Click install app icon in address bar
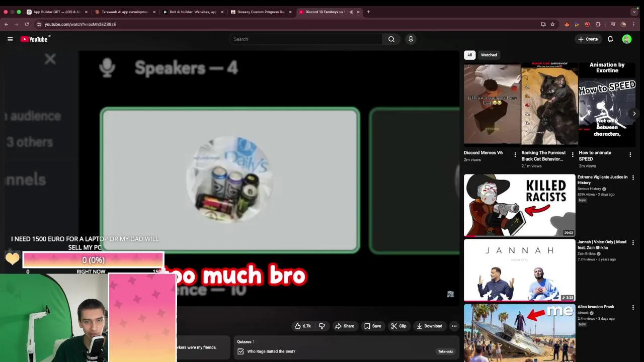The height and width of the screenshot is (362, 644). pyautogui.click(x=543, y=24)
